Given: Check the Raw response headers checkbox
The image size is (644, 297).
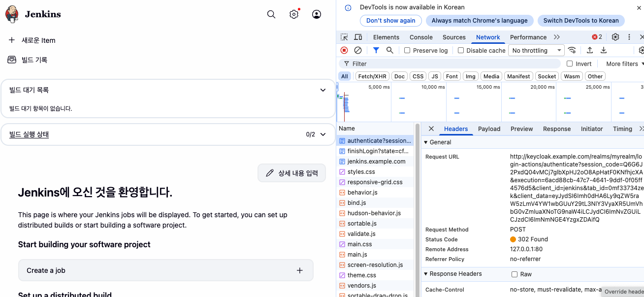Looking at the screenshot, I should tap(515, 274).
